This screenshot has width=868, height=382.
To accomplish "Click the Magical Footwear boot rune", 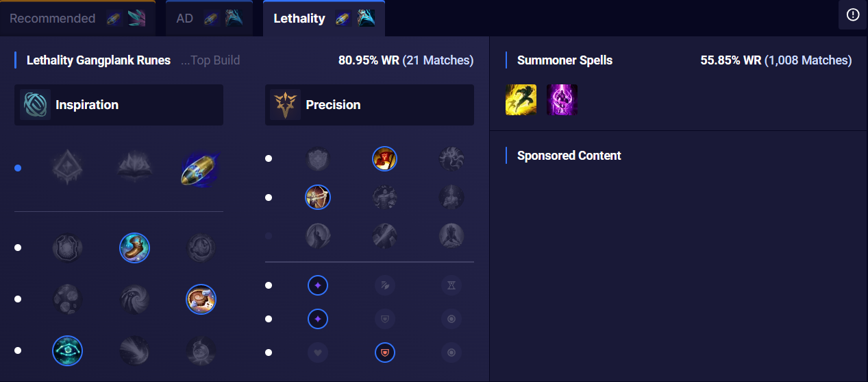I will (x=134, y=248).
